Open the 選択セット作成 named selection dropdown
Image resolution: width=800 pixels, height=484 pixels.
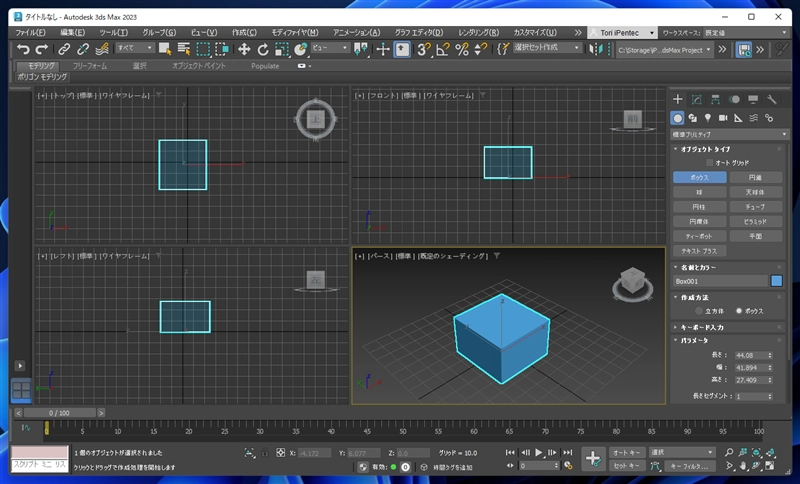pos(547,48)
